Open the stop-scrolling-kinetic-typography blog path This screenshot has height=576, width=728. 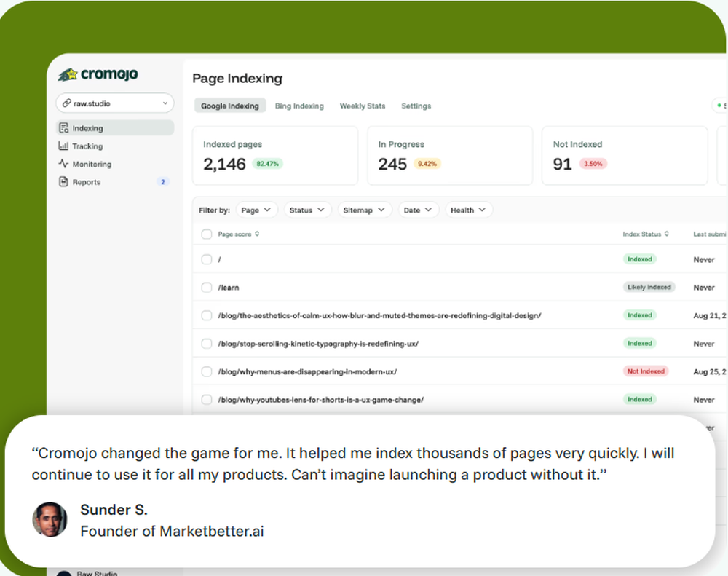(318, 344)
